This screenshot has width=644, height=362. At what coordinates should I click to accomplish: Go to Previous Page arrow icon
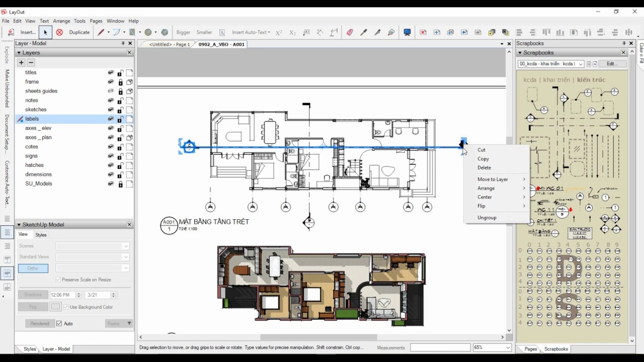[464, 32]
